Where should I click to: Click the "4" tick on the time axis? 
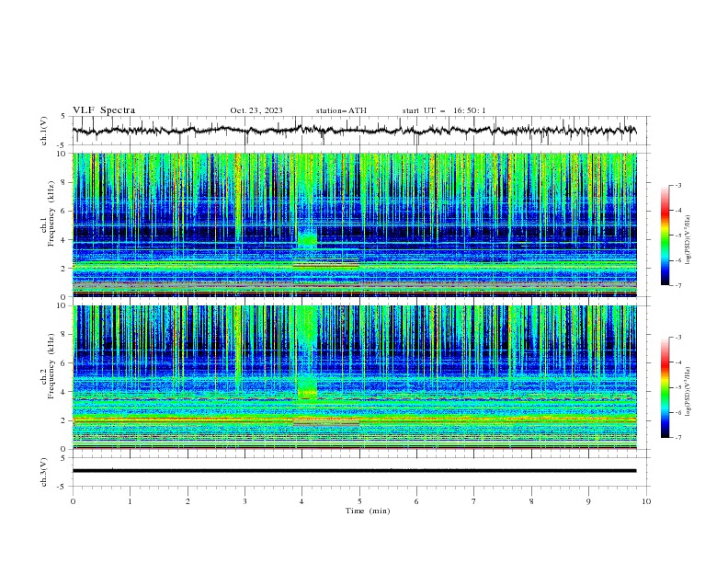coord(301,501)
